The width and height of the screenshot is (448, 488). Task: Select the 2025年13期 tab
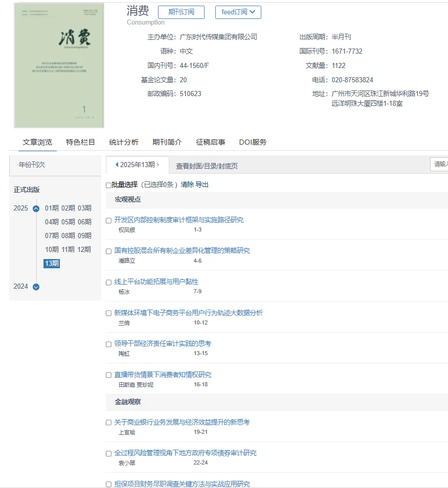[138, 165]
